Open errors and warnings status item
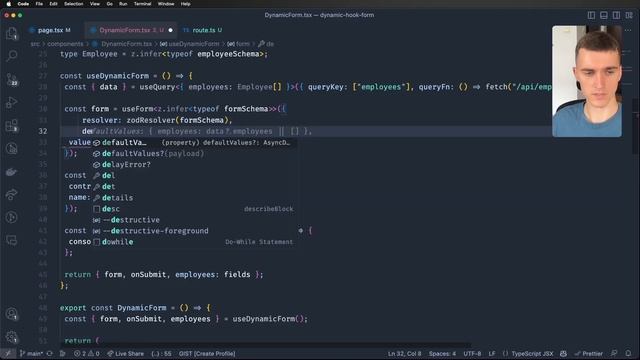The image size is (640, 360). (x=87, y=353)
